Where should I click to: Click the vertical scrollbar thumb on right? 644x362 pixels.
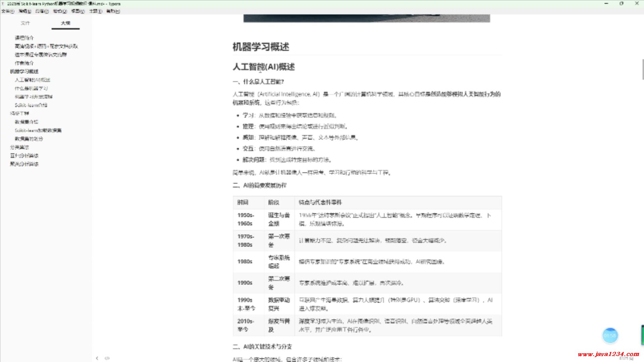642,69
